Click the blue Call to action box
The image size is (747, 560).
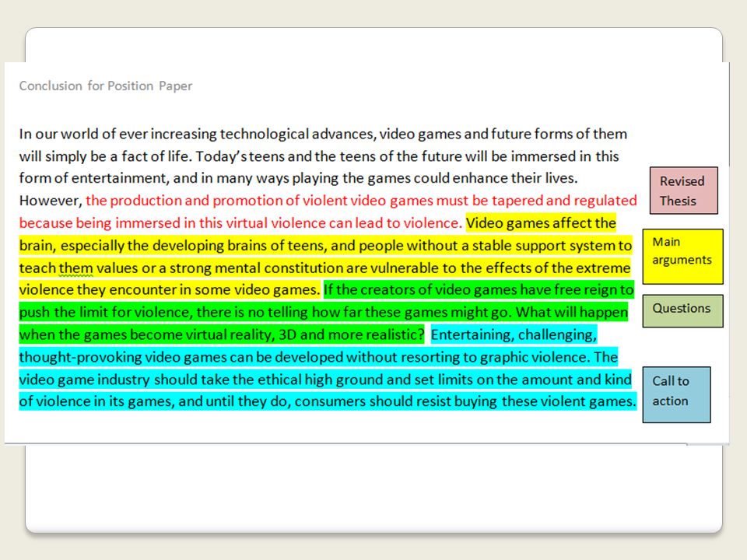[x=676, y=395]
